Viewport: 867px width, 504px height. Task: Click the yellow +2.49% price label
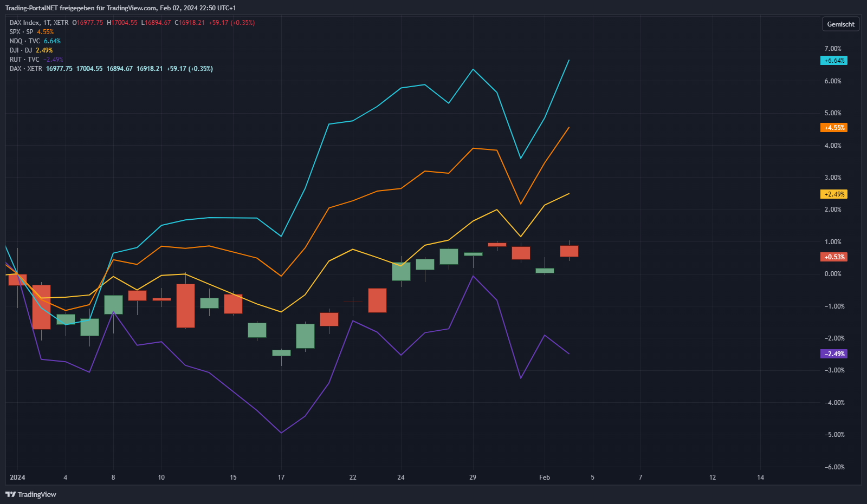834,194
